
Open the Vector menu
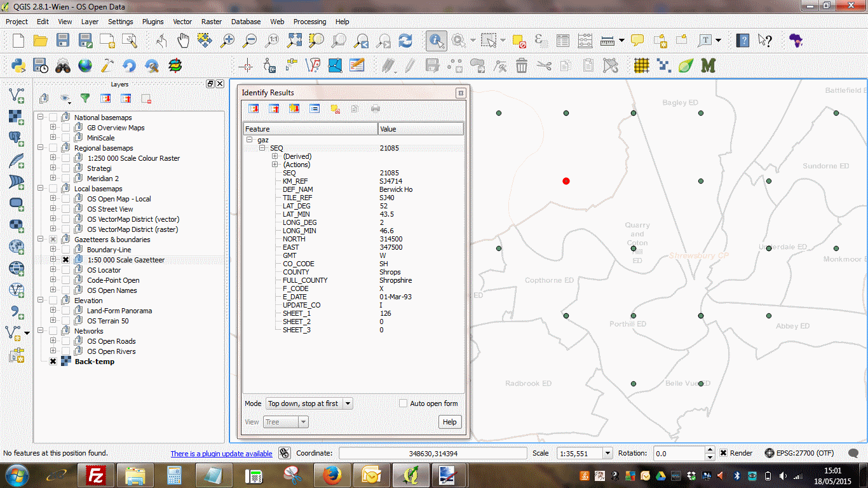tap(182, 22)
